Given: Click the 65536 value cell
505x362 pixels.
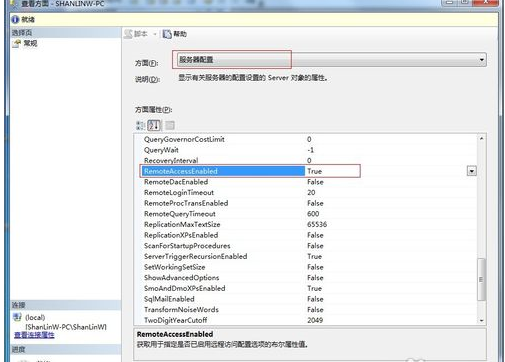Looking at the screenshot, I should point(317,225).
